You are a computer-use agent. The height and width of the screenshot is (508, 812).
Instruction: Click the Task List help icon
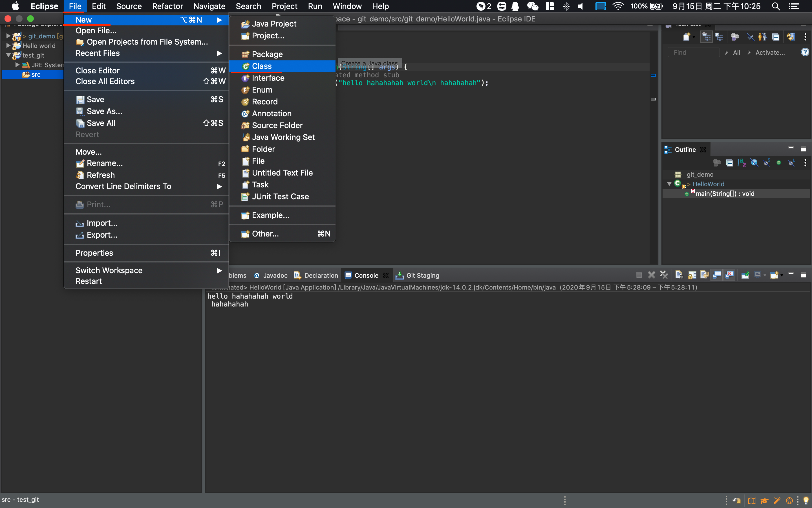(805, 52)
